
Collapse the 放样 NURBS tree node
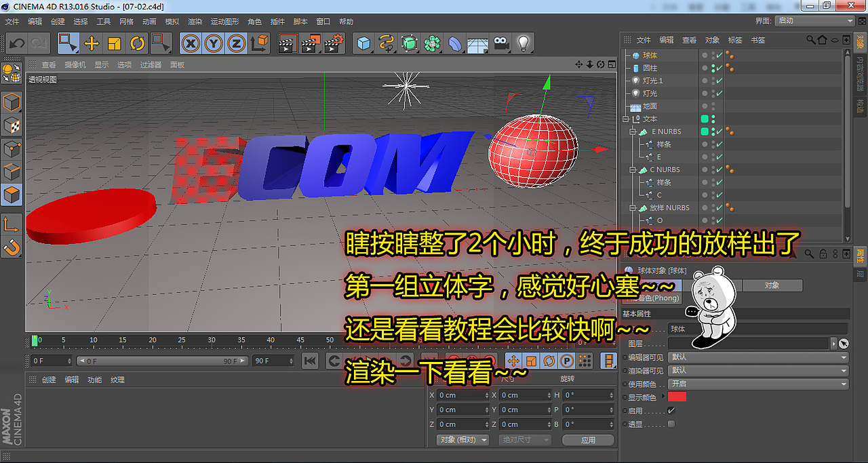coord(633,208)
